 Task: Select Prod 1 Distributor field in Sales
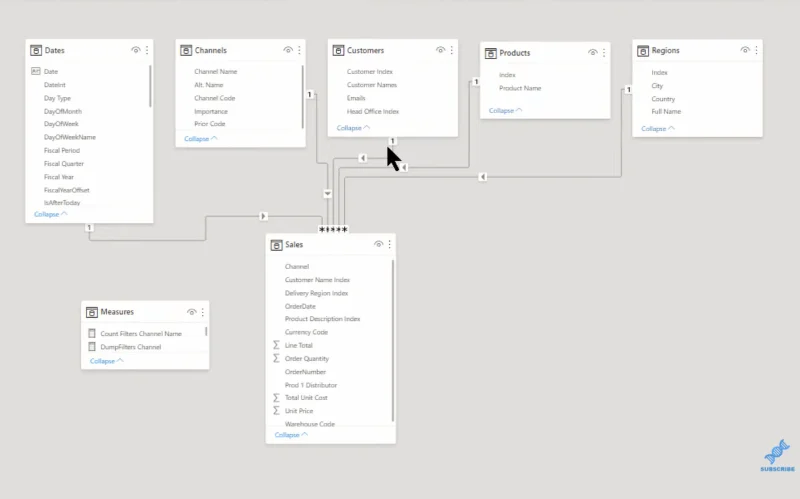tap(311, 385)
